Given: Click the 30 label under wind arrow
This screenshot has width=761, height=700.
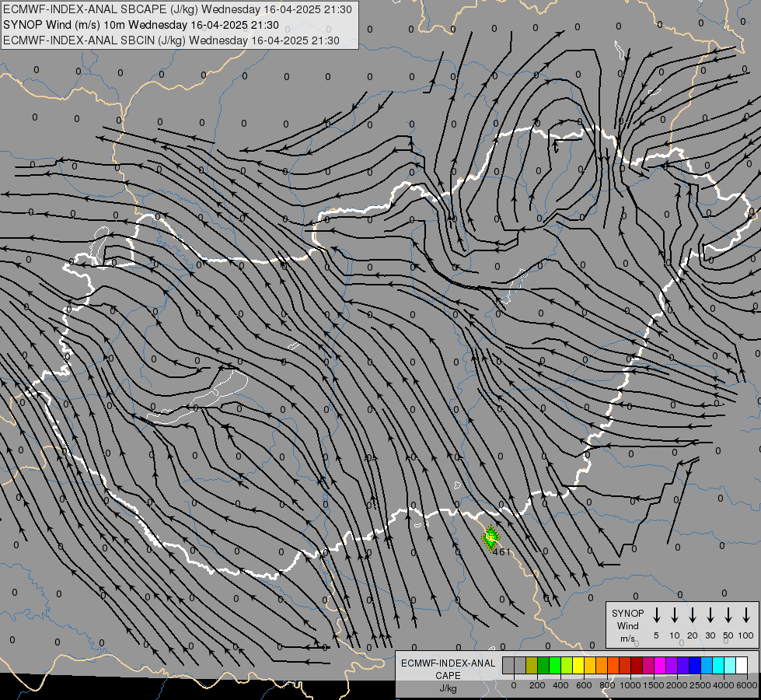Looking at the screenshot, I should click(x=710, y=635).
